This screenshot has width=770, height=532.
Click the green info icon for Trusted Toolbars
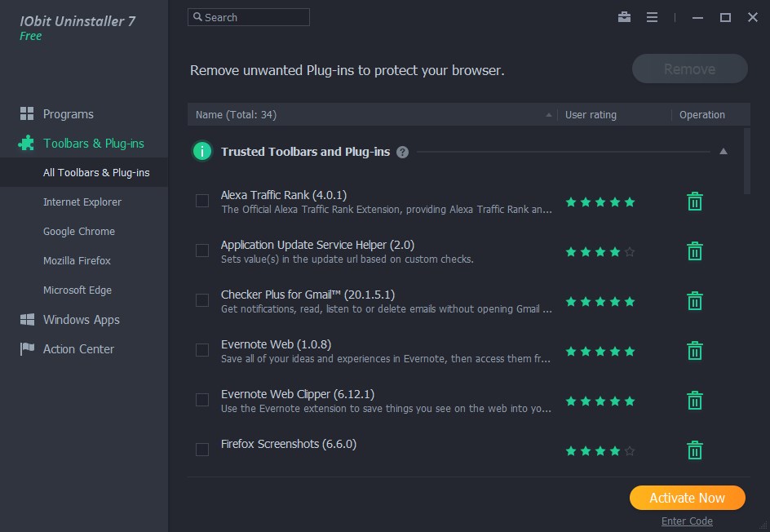point(201,151)
